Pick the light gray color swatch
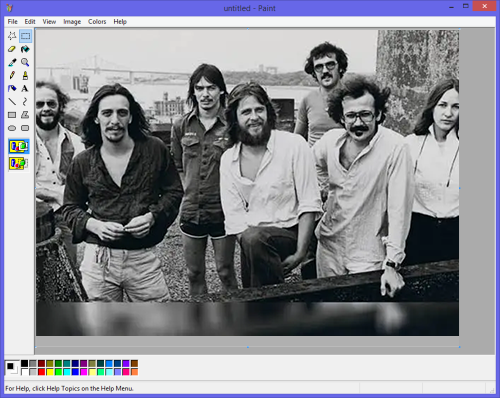Viewport: 500px width, 398px height. pos(33,372)
